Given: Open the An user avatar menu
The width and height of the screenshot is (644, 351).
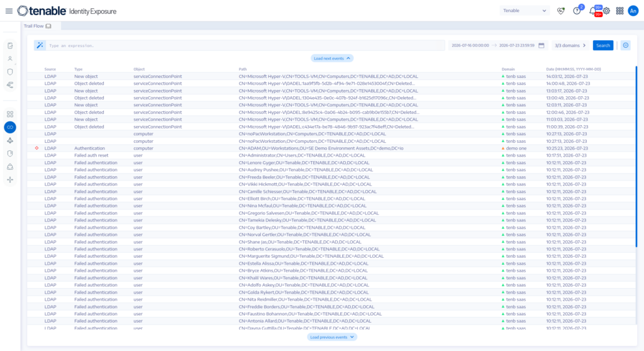Looking at the screenshot, I should (633, 11).
